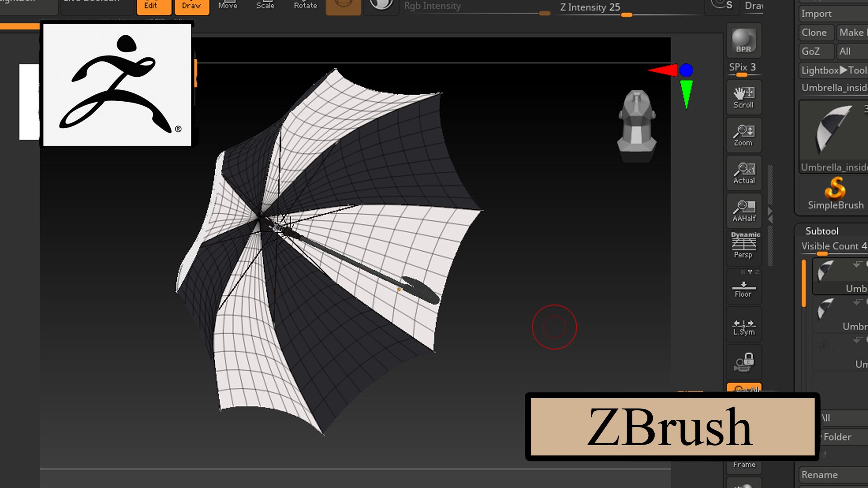Click the AAHalf icon

point(744,211)
